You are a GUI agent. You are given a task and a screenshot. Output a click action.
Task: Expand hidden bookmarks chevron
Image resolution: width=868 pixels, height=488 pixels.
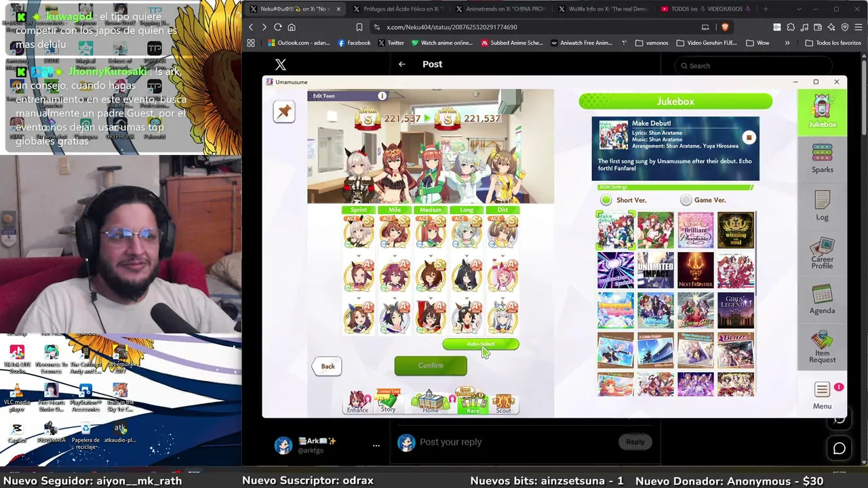coord(787,43)
